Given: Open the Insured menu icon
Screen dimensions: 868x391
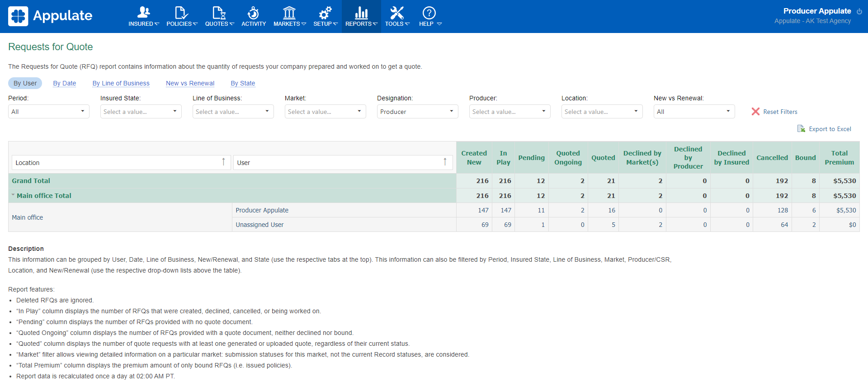Looking at the screenshot, I should tap(144, 13).
